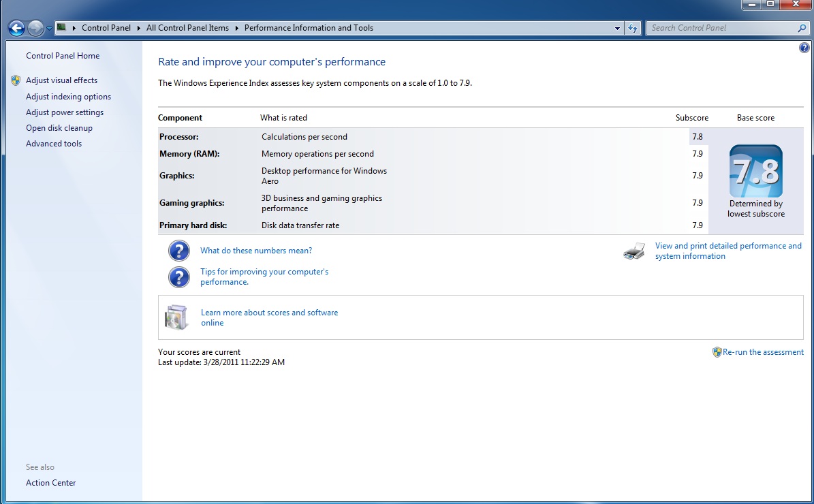
Task: Click the Forward navigation arrow button
Action: point(35,28)
